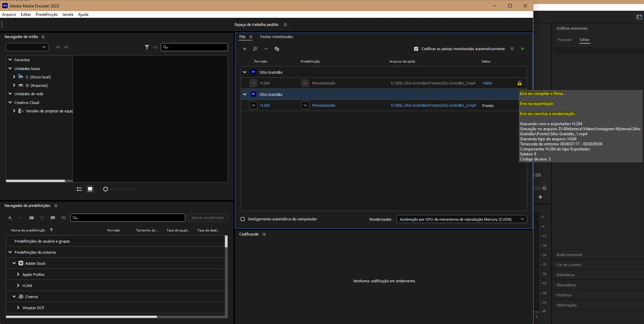Expand the D: (Arquivos) drive
This screenshot has width=644, height=324.
14,85
